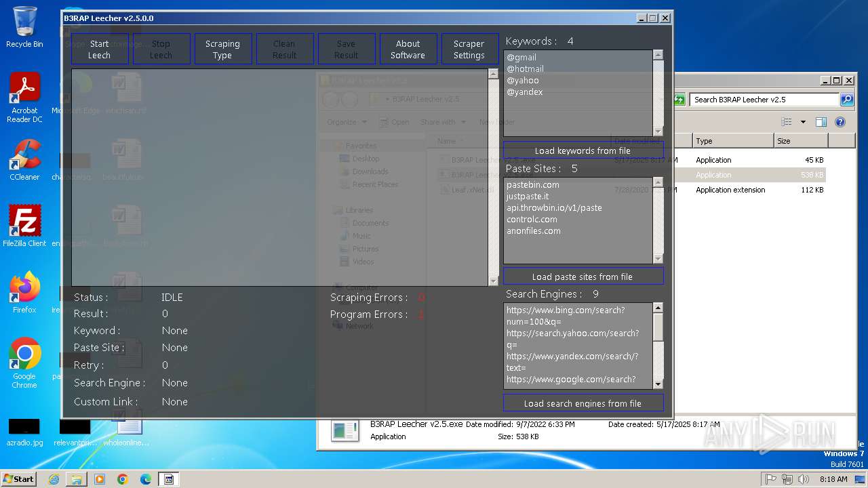
Task: Click the Explorer search magnifier icon
Action: pyautogui.click(x=847, y=100)
